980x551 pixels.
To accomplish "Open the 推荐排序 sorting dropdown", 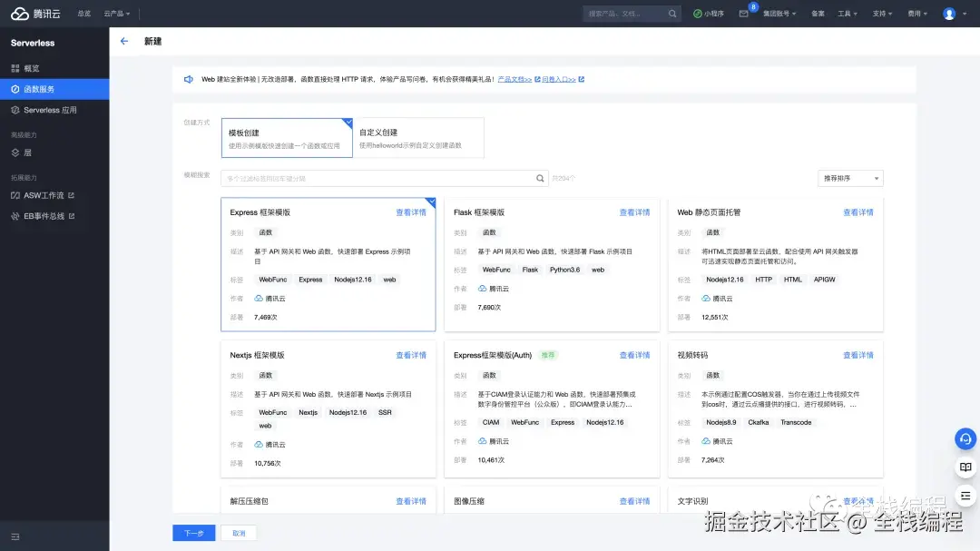I will point(849,178).
